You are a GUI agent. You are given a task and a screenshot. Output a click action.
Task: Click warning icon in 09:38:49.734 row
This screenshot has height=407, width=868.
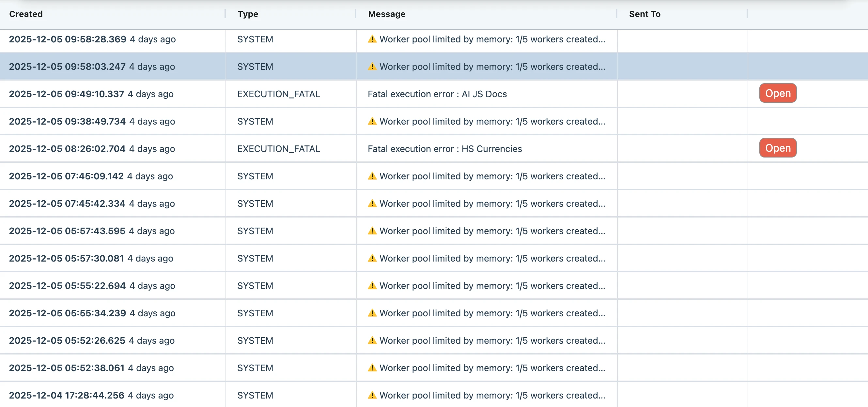[x=372, y=121]
